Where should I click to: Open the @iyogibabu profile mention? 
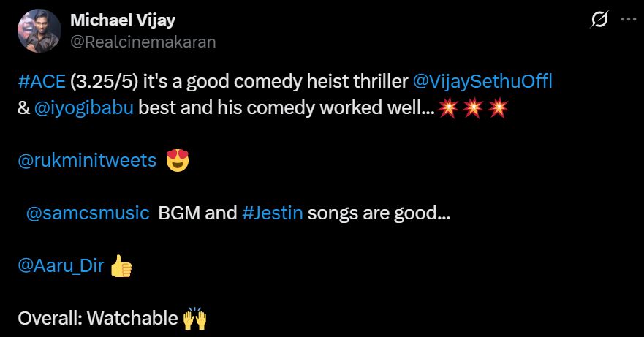coord(83,108)
